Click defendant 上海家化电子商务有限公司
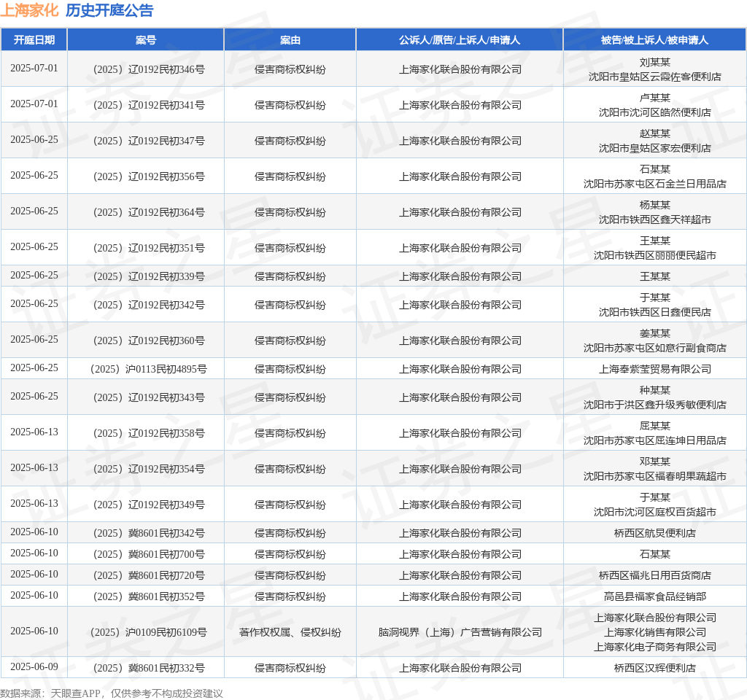This screenshot has height=700, width=747. click(x=654, y=647)
